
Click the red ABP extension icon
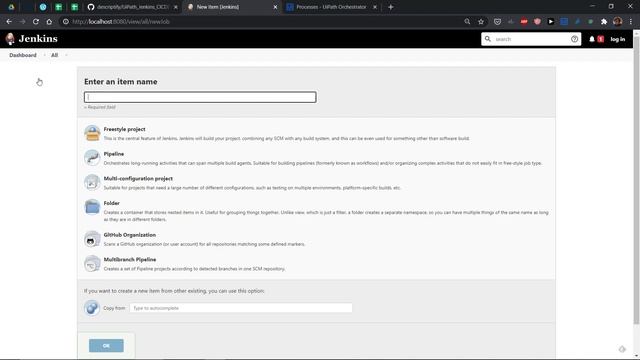click(x=524, y=22)
